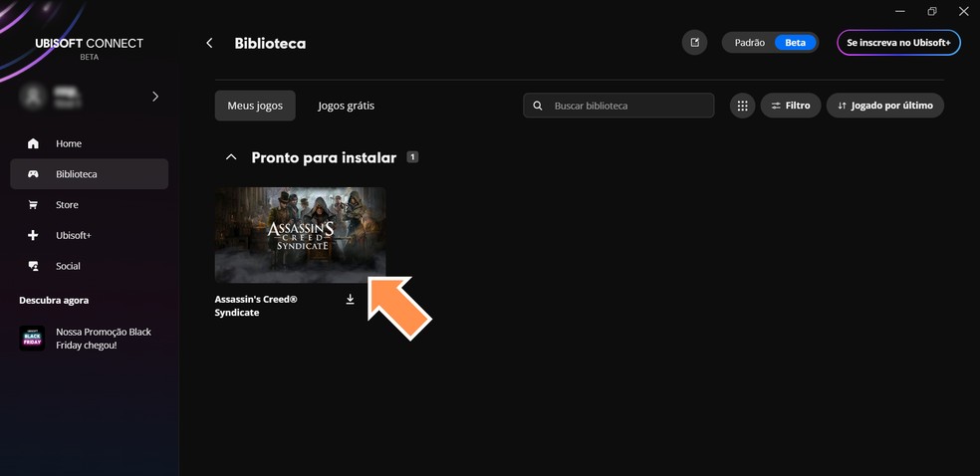Click the Assassin's Creed Syndicate title text
980x476 pixels.
(256, 306)
